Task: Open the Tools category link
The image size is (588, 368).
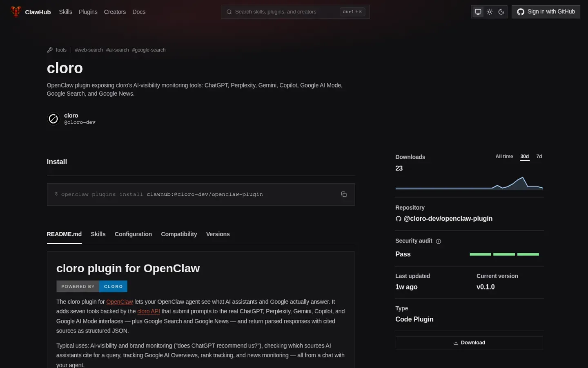Action: click(57, 50)
